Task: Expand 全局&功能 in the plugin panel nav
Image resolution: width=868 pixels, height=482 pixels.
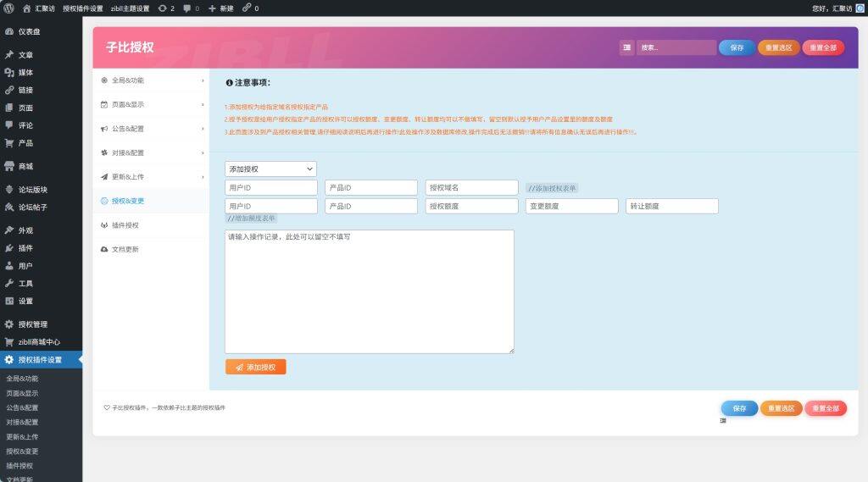Action: [151, 80]
